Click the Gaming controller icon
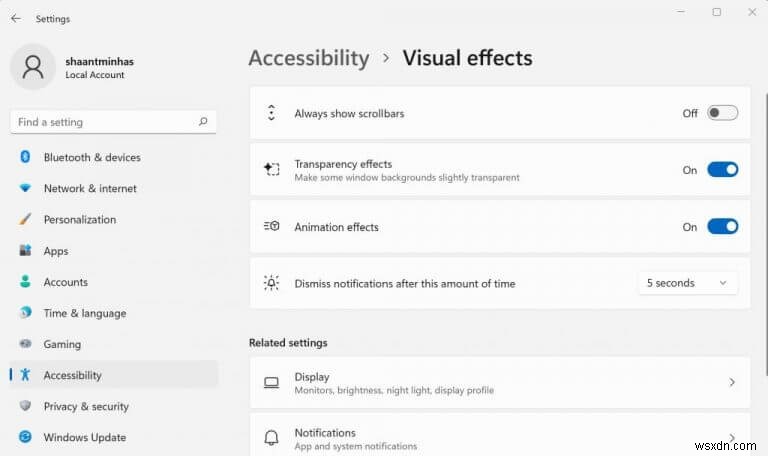Screen dimensions: 768x456 pos(25,344)
